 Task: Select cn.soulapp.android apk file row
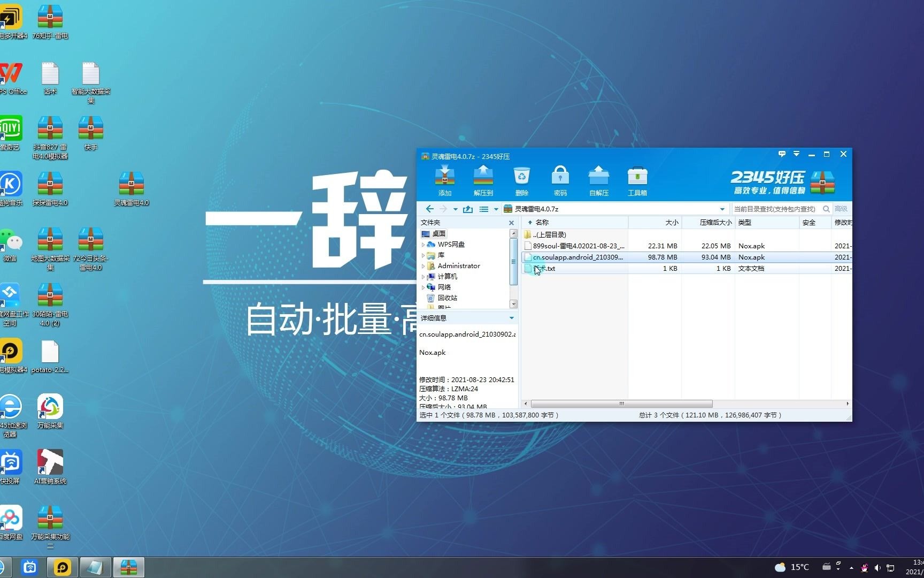(x=687, y=257)
